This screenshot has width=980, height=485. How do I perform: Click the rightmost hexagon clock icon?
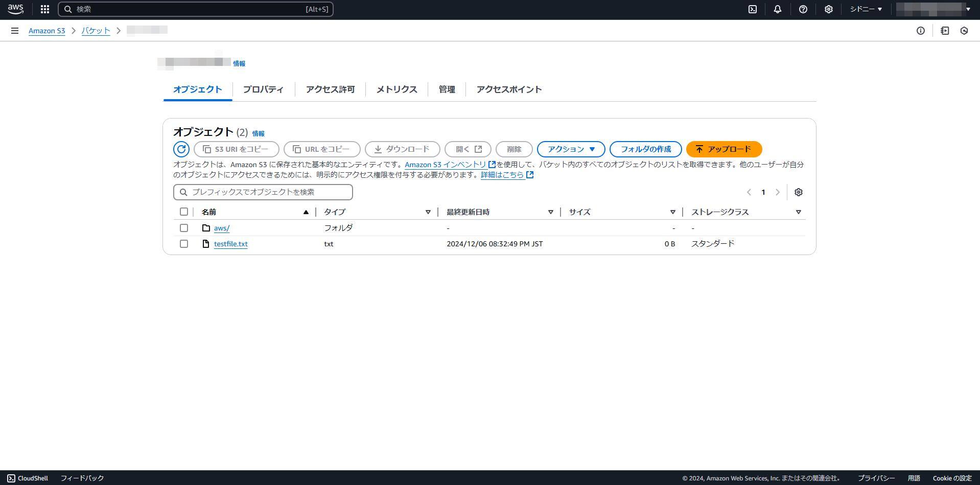[x=964, y=31]
